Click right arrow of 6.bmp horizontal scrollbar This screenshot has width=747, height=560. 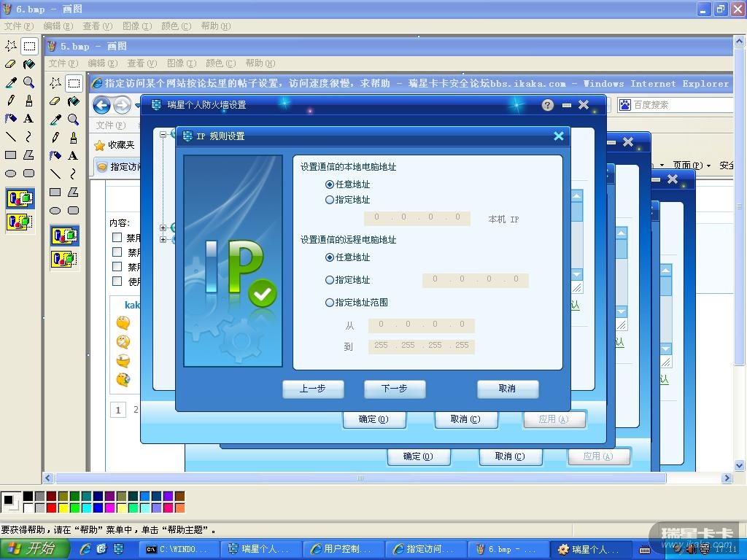point(727,478)
